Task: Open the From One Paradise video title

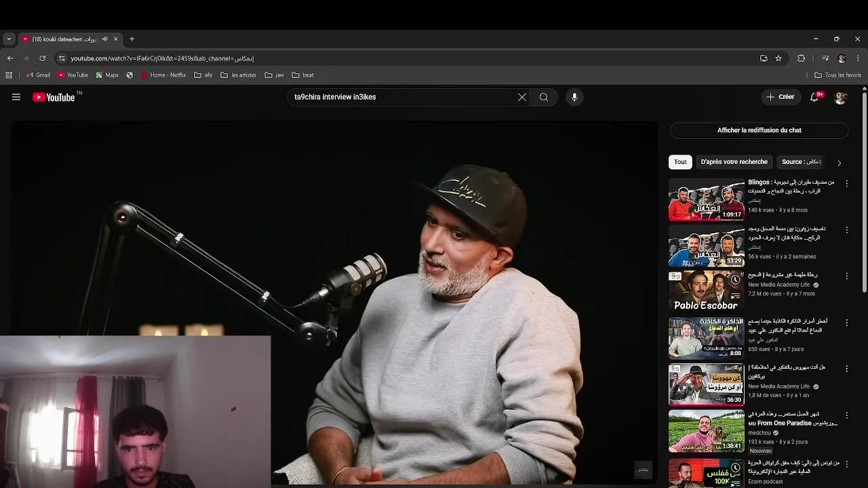Action: pyautogui.click(x=793, y=418)
